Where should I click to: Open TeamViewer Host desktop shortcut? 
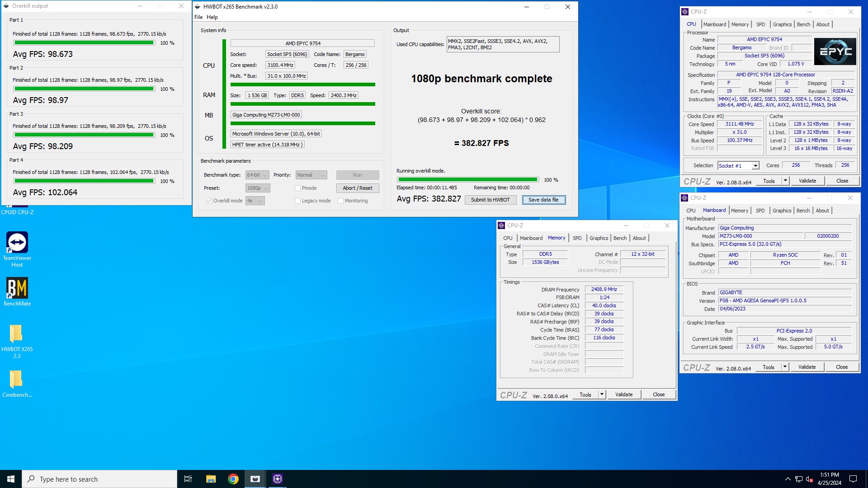coord(17,249)
